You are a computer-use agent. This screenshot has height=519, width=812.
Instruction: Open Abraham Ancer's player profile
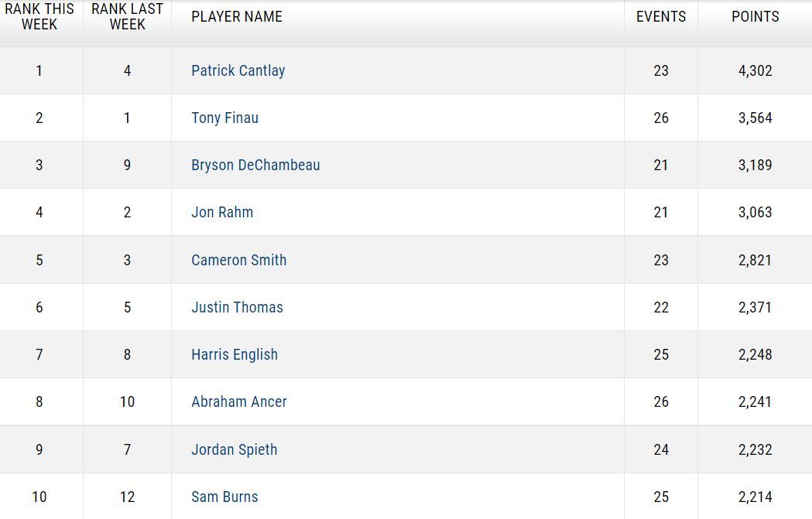pyautogui.click(x=238, y=401)
